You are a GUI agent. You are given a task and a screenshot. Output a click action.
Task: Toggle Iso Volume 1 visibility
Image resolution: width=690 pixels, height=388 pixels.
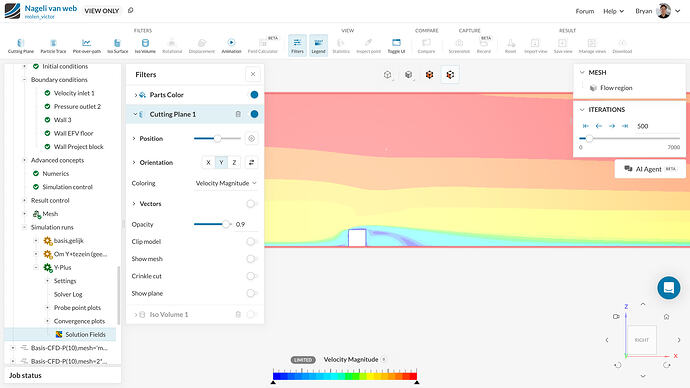point(251,315)
